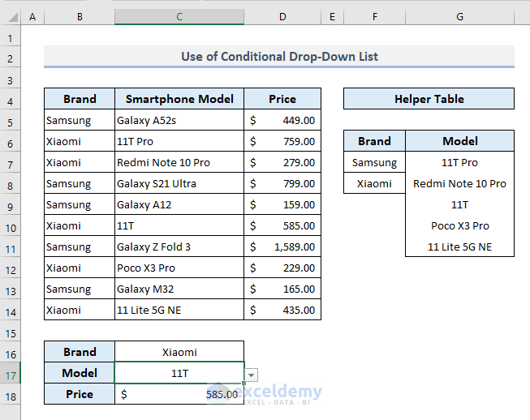
Task: Select column C header
Action: (179, 16)
